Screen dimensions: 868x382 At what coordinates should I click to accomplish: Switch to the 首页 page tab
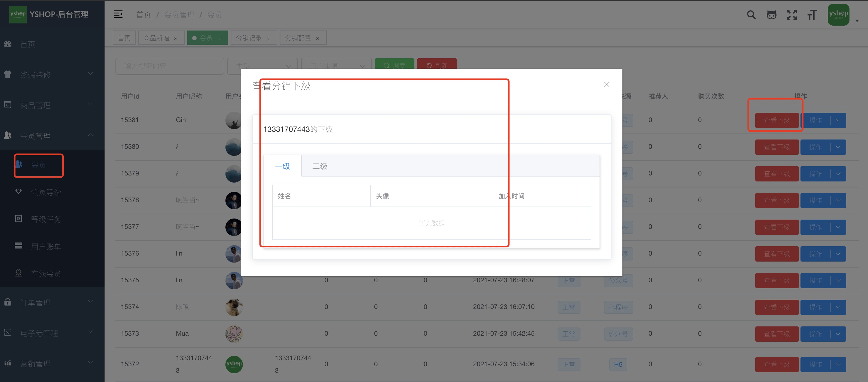pos(124,38)
